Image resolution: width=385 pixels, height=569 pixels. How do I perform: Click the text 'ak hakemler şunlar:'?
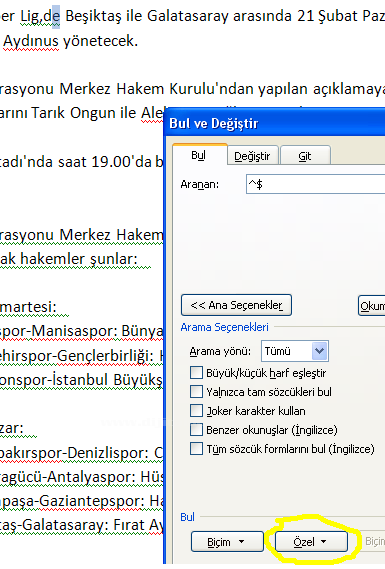(x=69, y=259)
